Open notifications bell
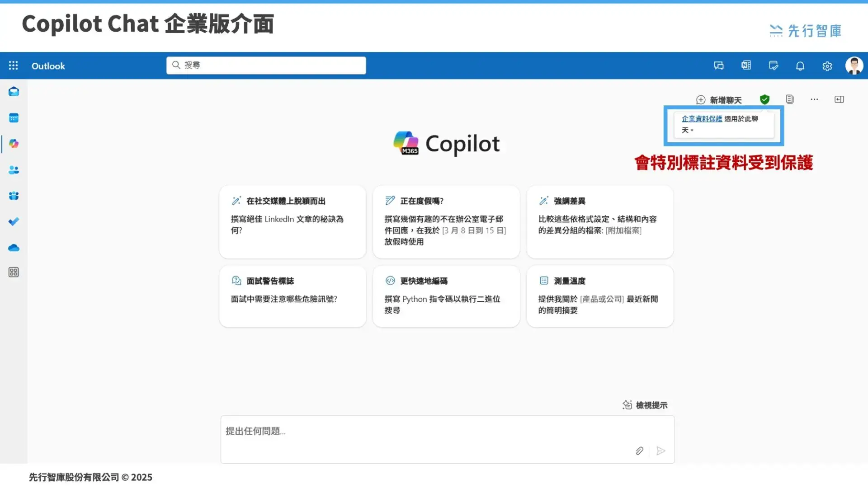This screenshot has width=868, height=488. coord(800,66)
